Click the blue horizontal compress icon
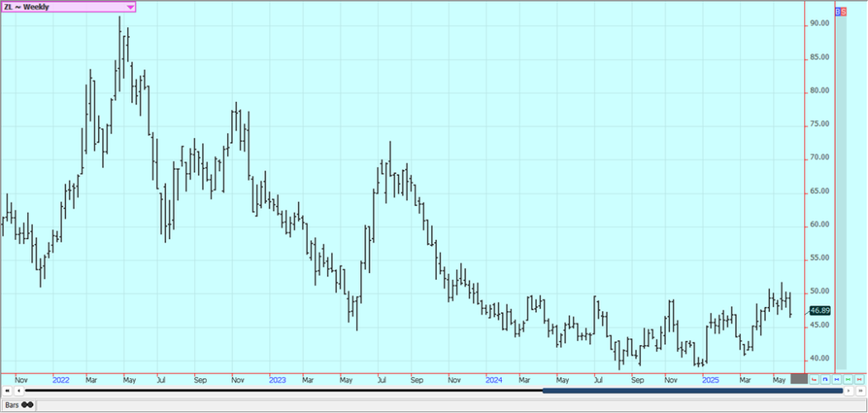Screen dimensions: 868x413 [x=837, y=379]
